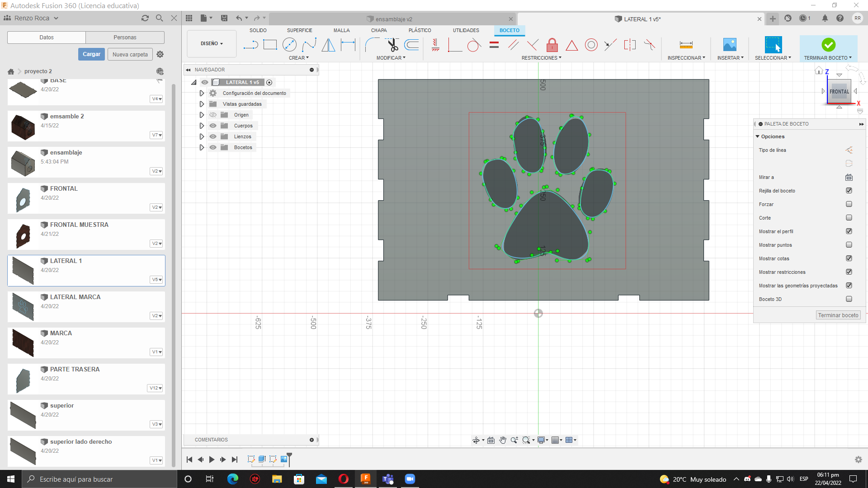Viewport: 868px width, 488px height.
Task: Click the green Finish Sketch checkmark
Action: [x=828, y=45]
